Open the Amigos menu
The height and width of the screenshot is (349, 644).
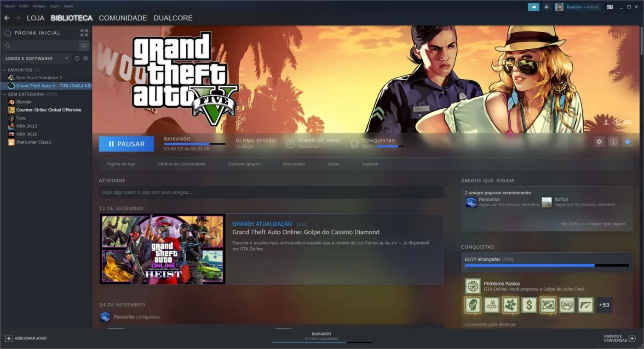[x=39, y=6]
